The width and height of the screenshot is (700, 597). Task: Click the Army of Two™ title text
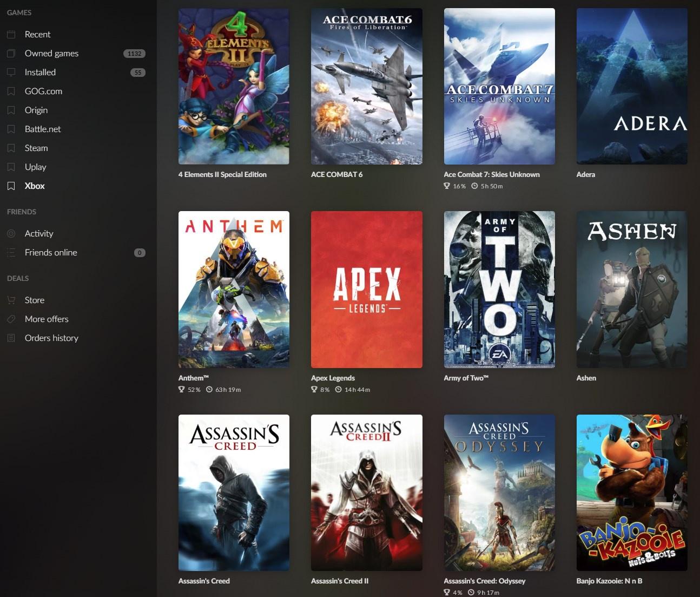[466, 378]
